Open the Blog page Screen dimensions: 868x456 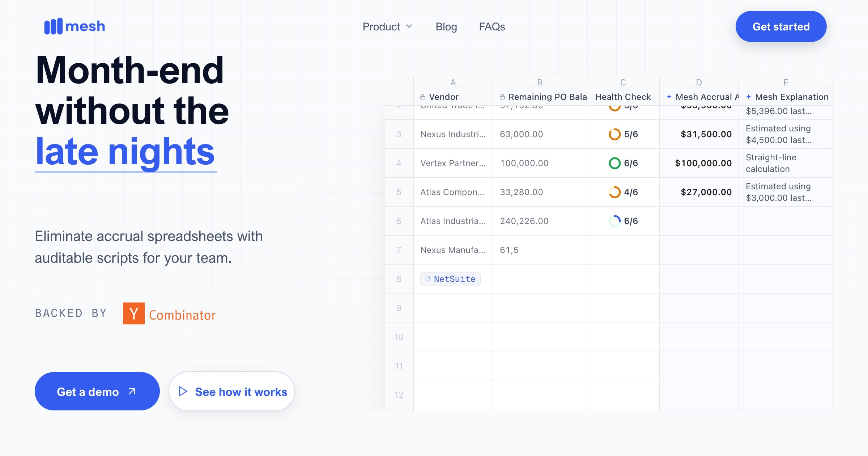pyautogui.click(x=446, y=27)
